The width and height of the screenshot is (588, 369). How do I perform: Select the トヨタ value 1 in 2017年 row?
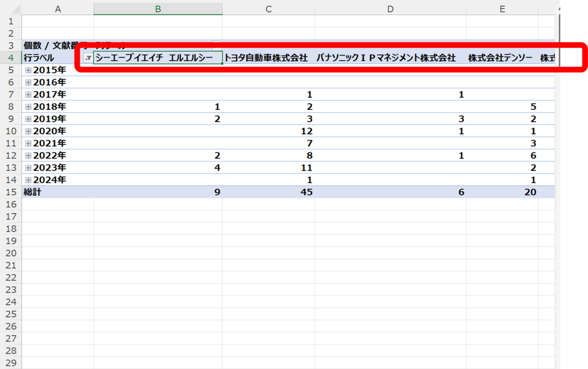(269, 95)
